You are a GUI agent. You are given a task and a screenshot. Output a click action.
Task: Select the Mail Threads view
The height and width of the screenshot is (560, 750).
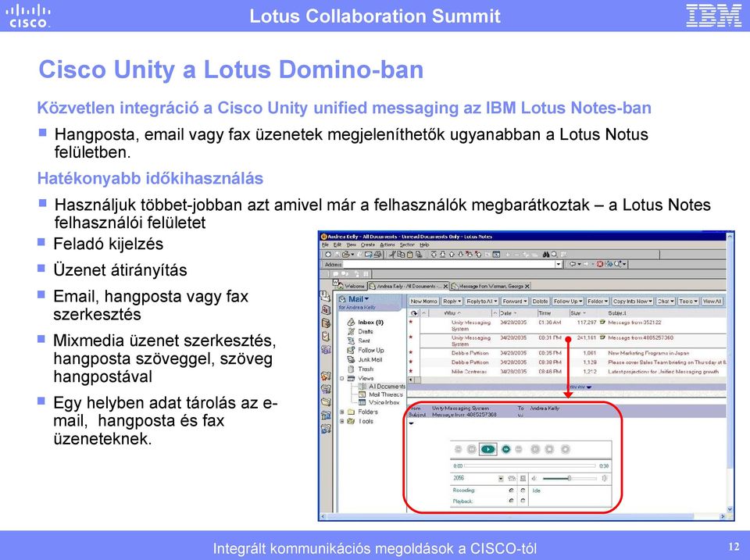[385, 394]
